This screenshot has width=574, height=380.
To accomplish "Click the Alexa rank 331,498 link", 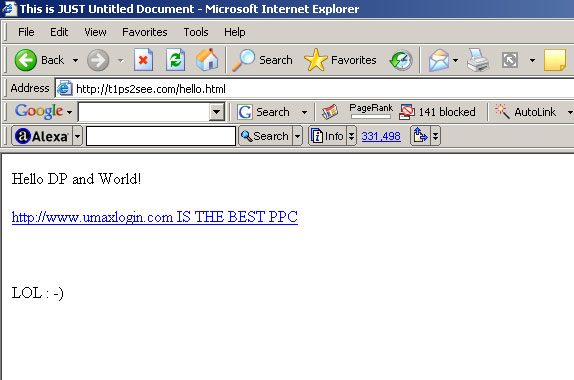I will (x=381, y=136).
